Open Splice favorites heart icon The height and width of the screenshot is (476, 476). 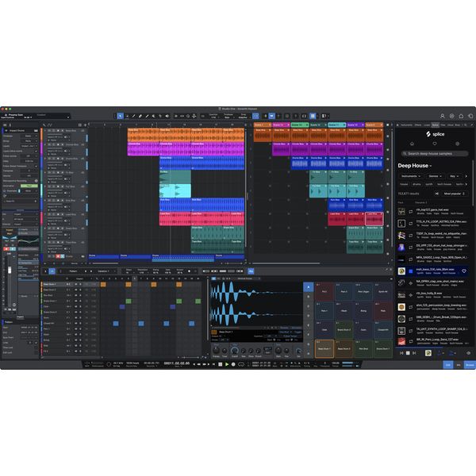tap(436, 144)
